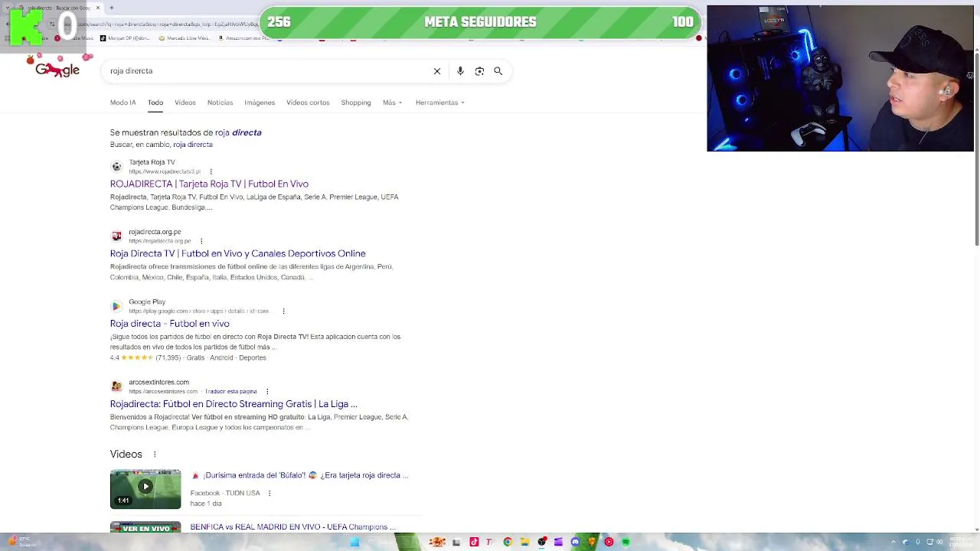Open the purple clapperboard app on the taskbar

point(558,542)
